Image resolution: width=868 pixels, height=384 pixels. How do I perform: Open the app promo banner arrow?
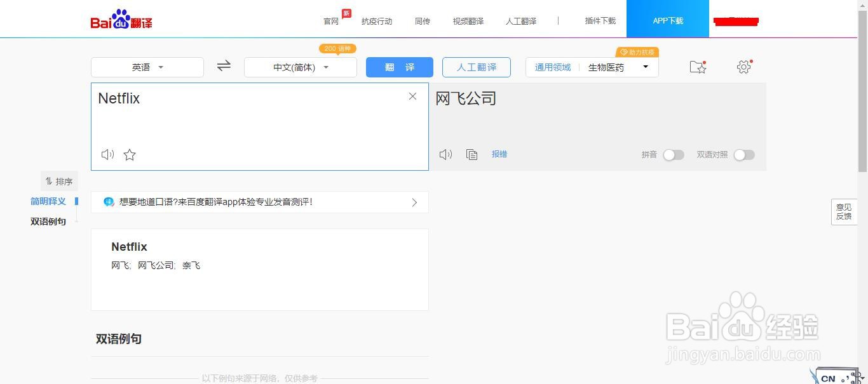414,202
